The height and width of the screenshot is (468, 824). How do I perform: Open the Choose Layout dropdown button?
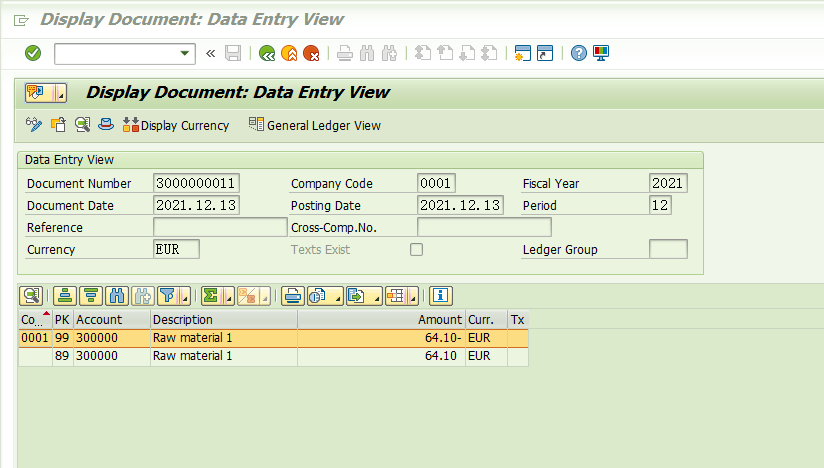pos(402,296)
